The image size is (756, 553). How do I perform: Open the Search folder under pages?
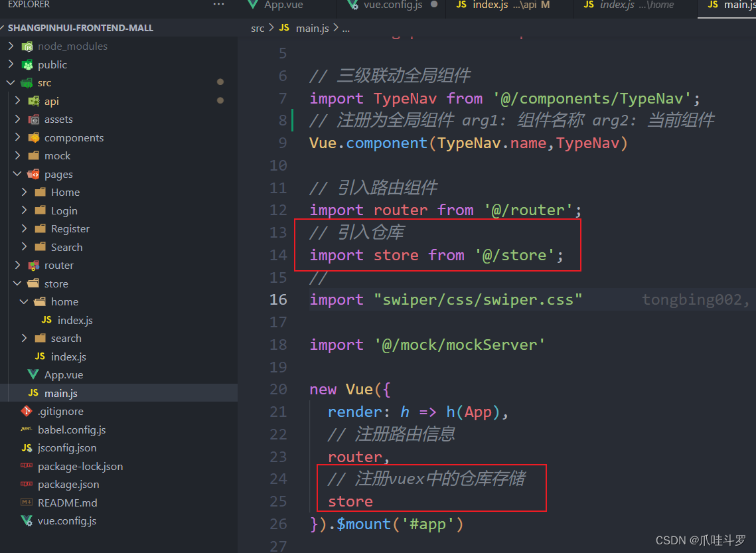[x=66, y=247]
